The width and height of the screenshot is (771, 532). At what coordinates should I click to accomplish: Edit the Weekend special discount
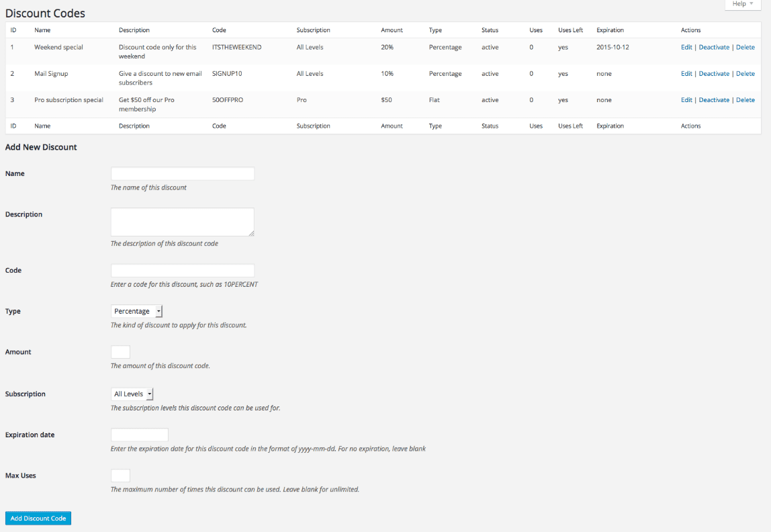686,47
